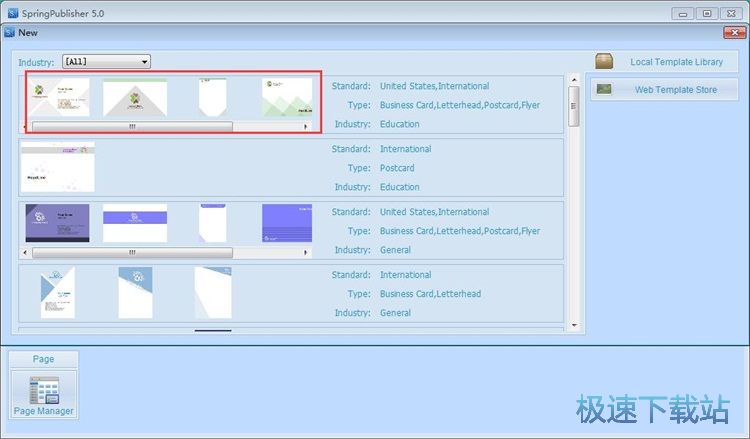Select the blue triangle business card thumbnail

(x=57, y=292)
